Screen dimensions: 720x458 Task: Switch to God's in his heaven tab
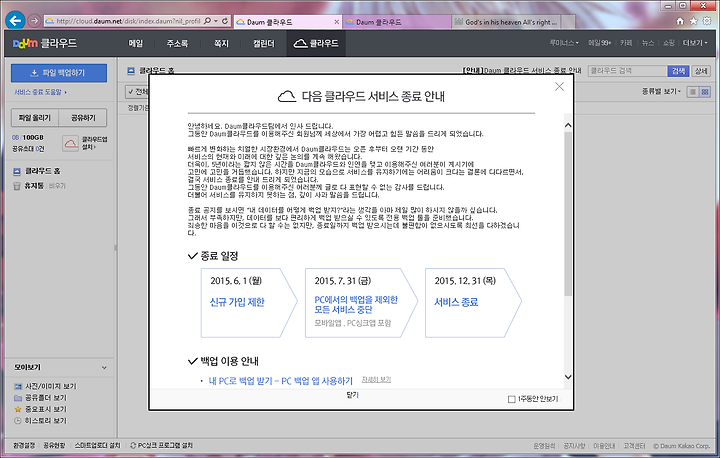(506, 22)
